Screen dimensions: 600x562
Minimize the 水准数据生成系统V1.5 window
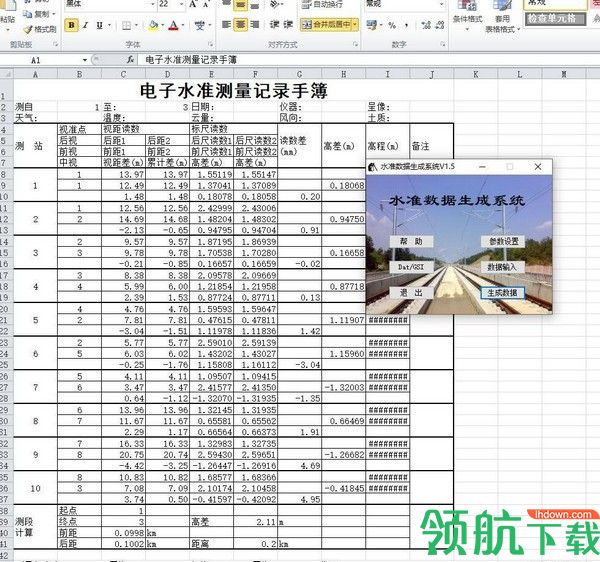tap(483, 166)
